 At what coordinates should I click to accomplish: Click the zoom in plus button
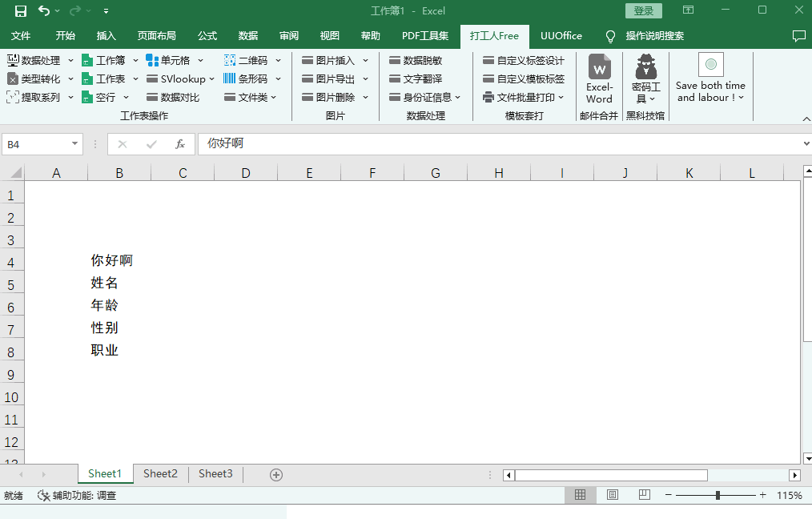click(x=763, y=495)
